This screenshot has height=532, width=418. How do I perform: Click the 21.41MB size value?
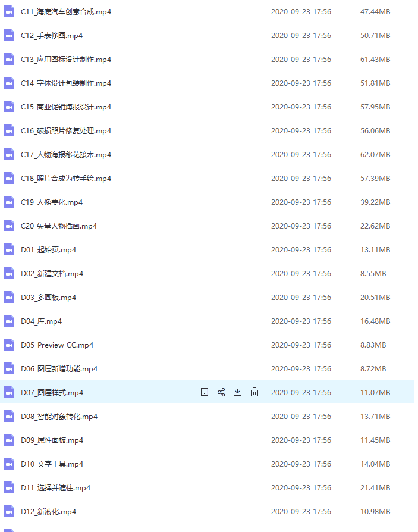(x=375, y=488)
